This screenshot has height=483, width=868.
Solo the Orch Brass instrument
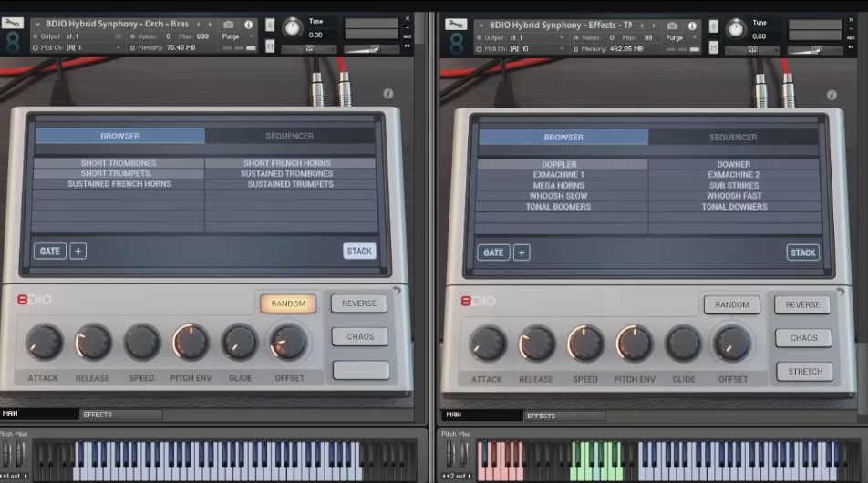(270, 25)
